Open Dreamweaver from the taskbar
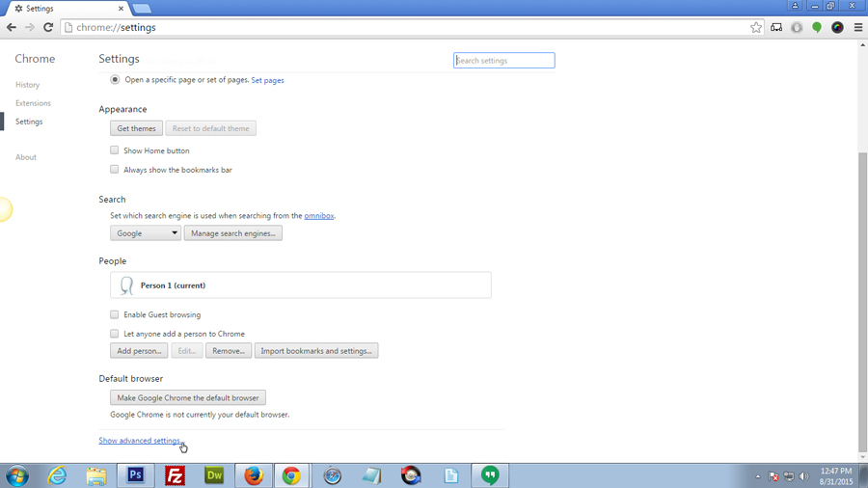Viewport: 868px width, 488px height. (214, 475)
